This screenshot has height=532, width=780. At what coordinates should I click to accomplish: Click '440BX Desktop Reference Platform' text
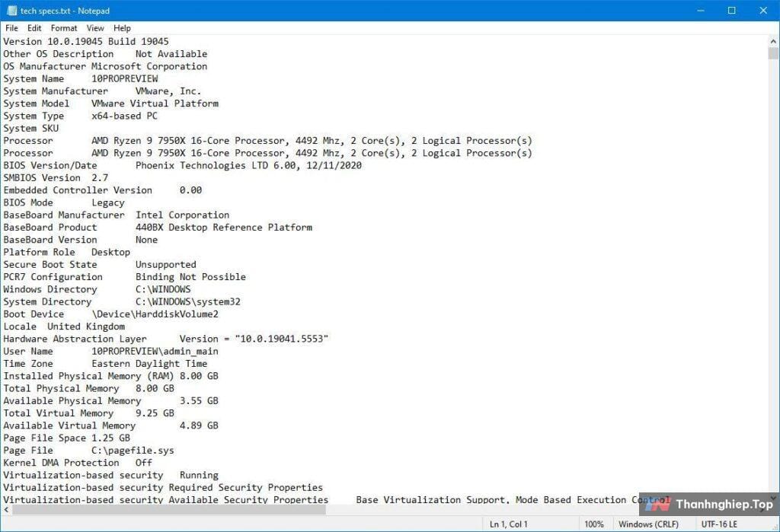(x=224, y=228)
